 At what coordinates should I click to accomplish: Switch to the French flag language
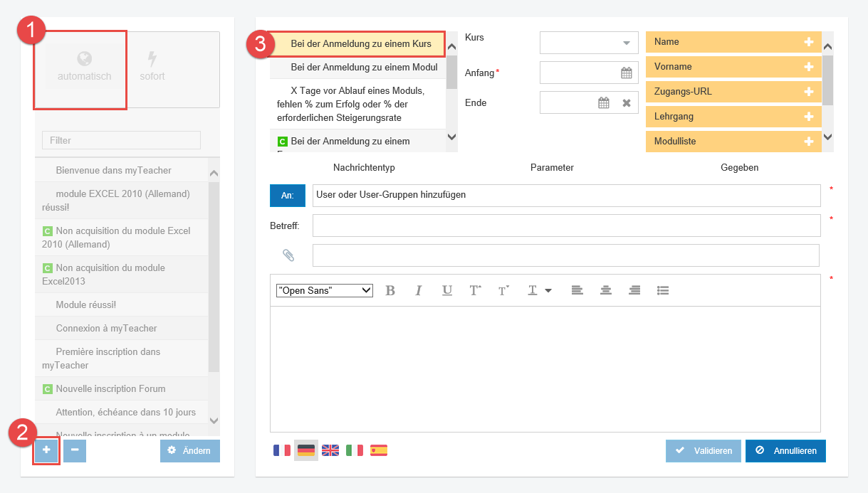tap(282, 450)
